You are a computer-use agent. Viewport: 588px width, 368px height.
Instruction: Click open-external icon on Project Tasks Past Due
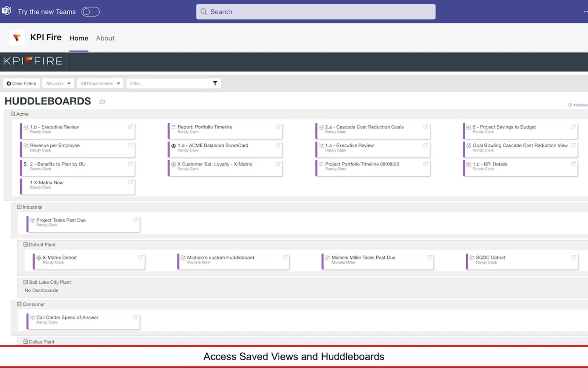tap(136, 220)
